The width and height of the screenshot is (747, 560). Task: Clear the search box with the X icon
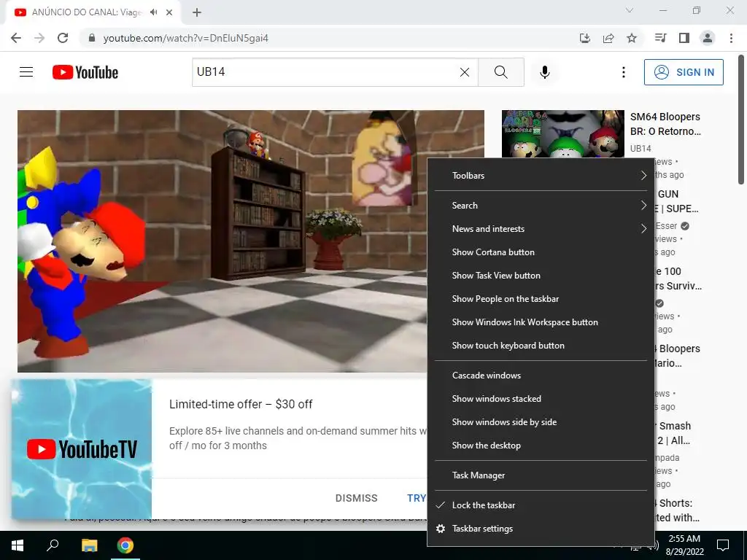[x=465, y=72]
